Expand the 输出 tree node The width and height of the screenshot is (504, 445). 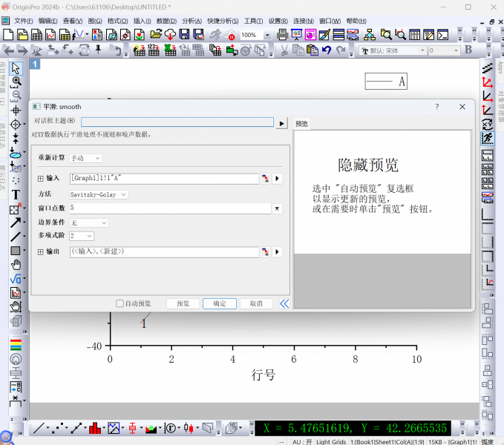41,252
